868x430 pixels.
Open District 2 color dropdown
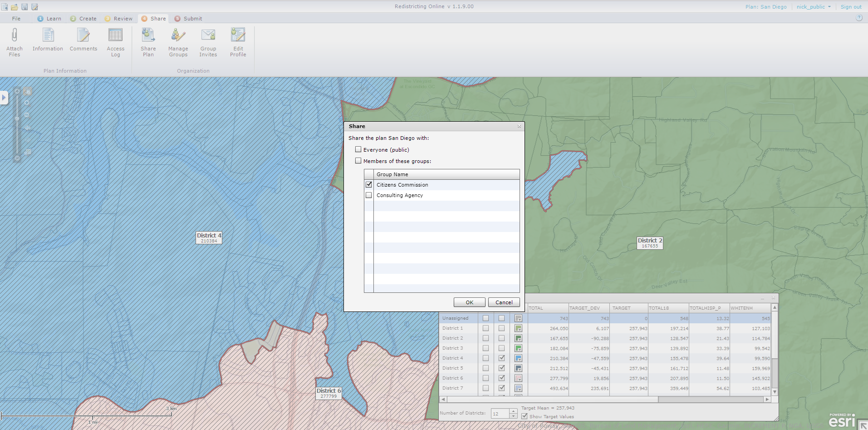click(519, 338)
